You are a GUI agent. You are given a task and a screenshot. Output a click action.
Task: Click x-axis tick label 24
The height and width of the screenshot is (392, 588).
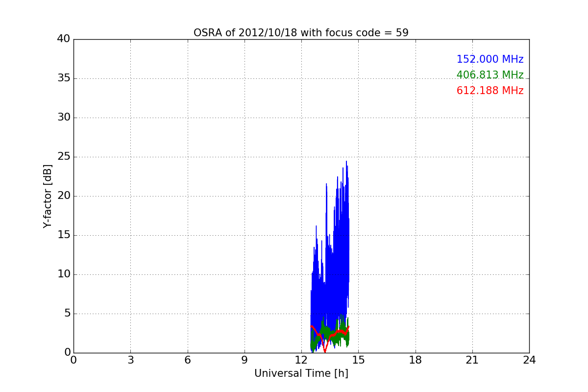(x=529, y=360)
